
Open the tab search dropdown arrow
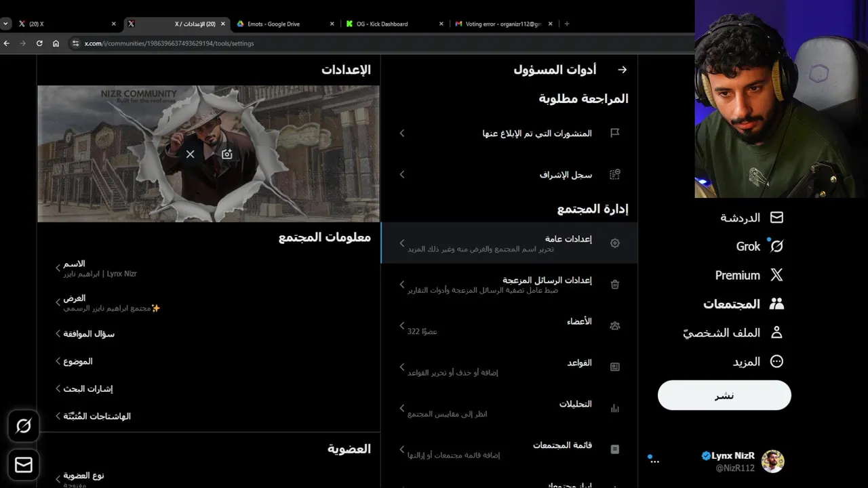click(5, 24)
